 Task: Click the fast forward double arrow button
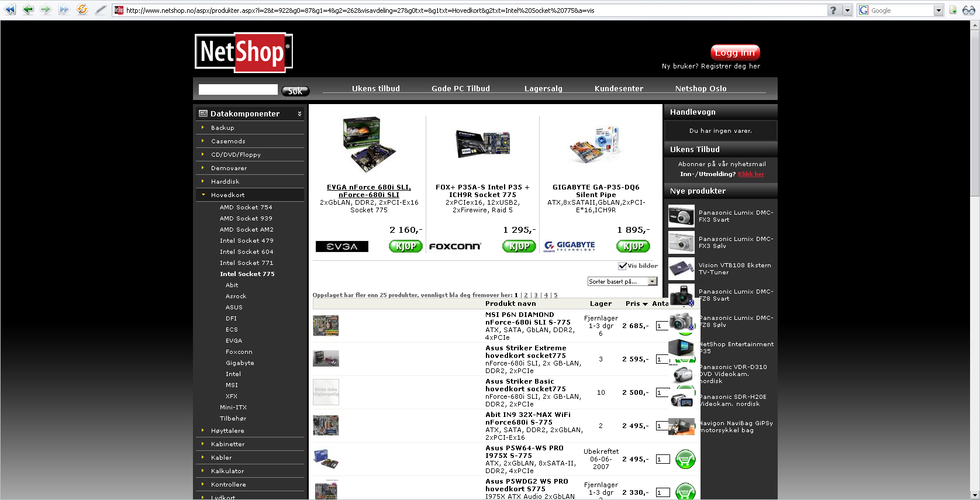click(x=64, y=10)
